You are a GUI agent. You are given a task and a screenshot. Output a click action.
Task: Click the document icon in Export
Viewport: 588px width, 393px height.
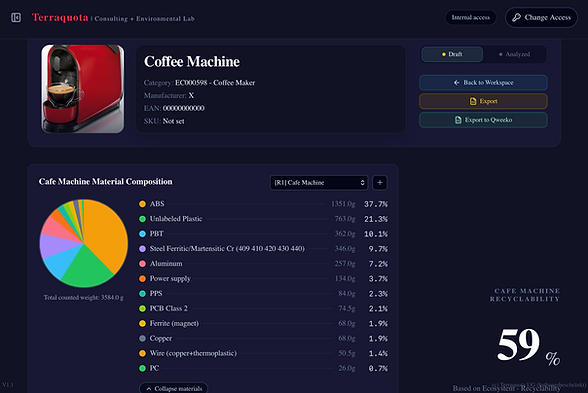click(x=473, y=101)
